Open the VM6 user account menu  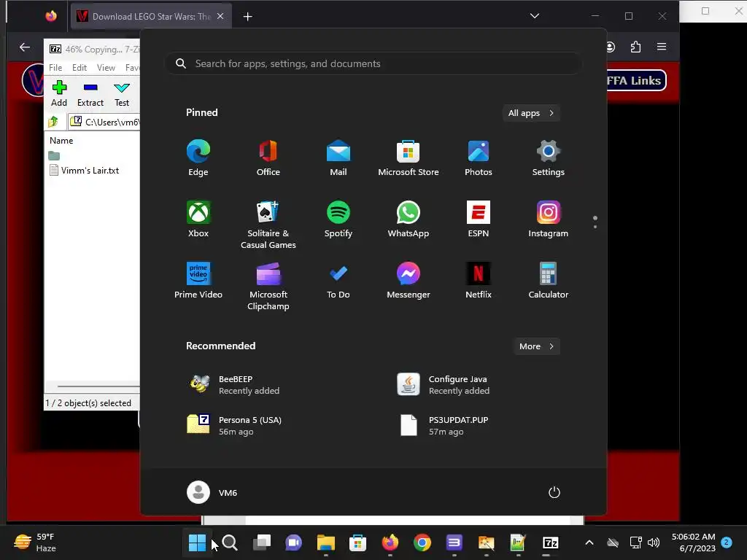tap(212, 492)
